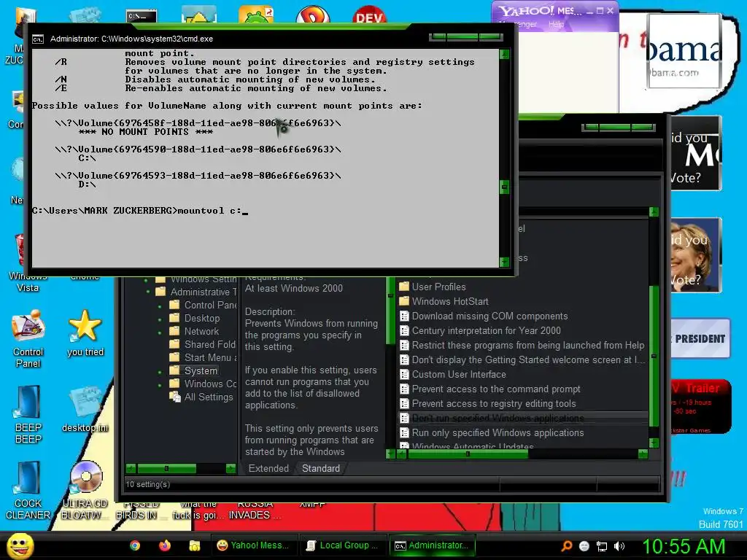The image size is (747, 560).
Task: Expand the Windows Settings tree node
Action: (146, 281)
